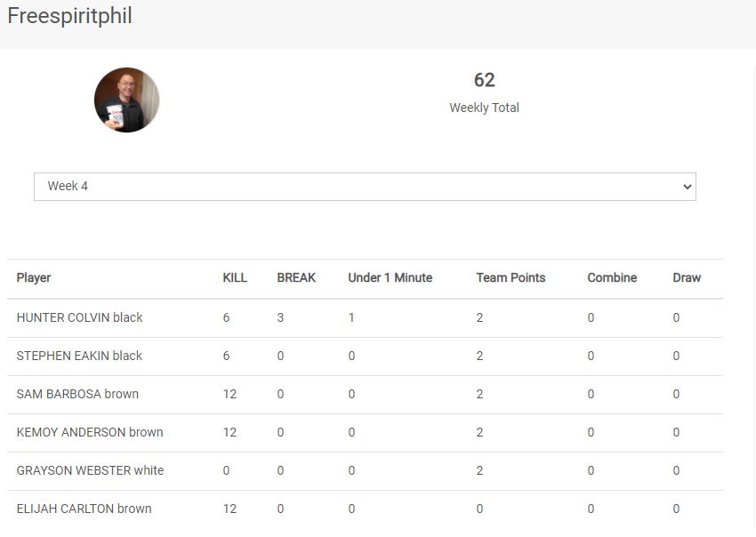Select the SAM BARBOSA brown row

point(77,394)
